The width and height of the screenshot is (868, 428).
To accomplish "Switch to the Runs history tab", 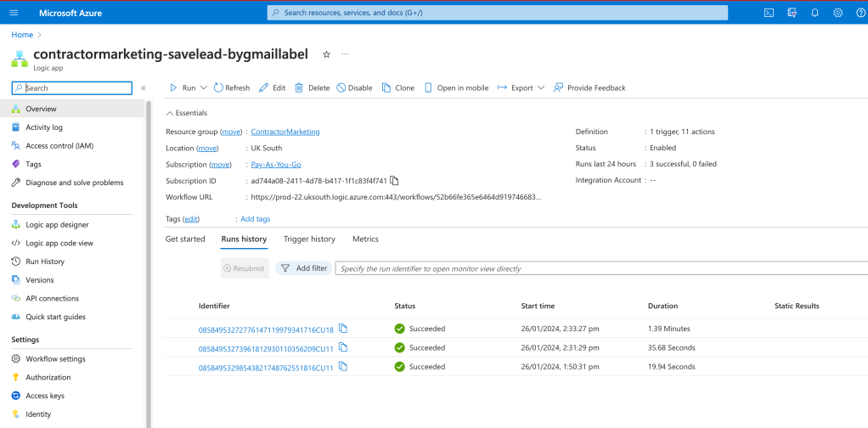I will click(244, 239).
